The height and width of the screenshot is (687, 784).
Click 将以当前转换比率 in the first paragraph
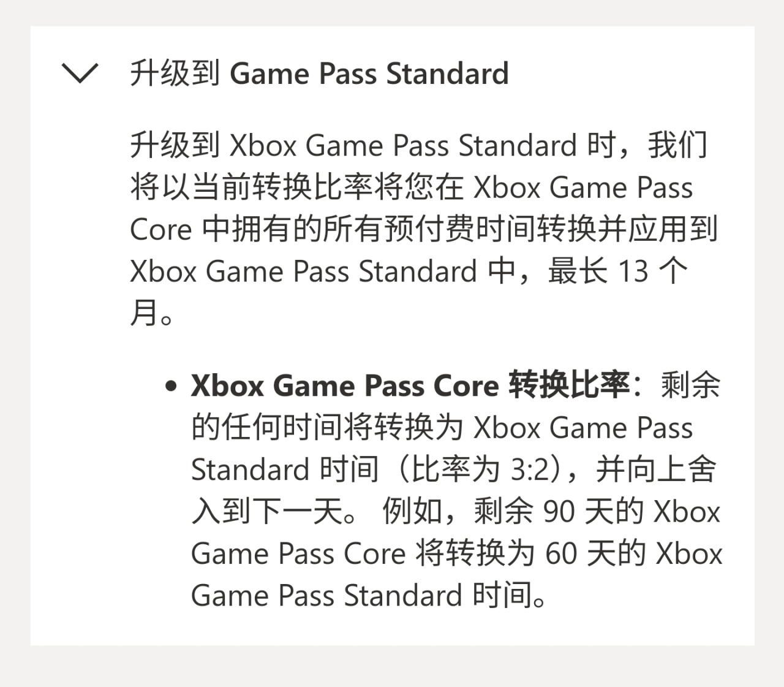pyautogui.click(x=251, y=188)
